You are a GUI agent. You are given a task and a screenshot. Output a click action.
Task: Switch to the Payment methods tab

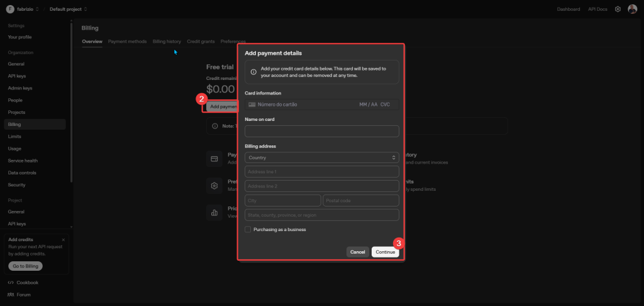(x=127, y=42)
